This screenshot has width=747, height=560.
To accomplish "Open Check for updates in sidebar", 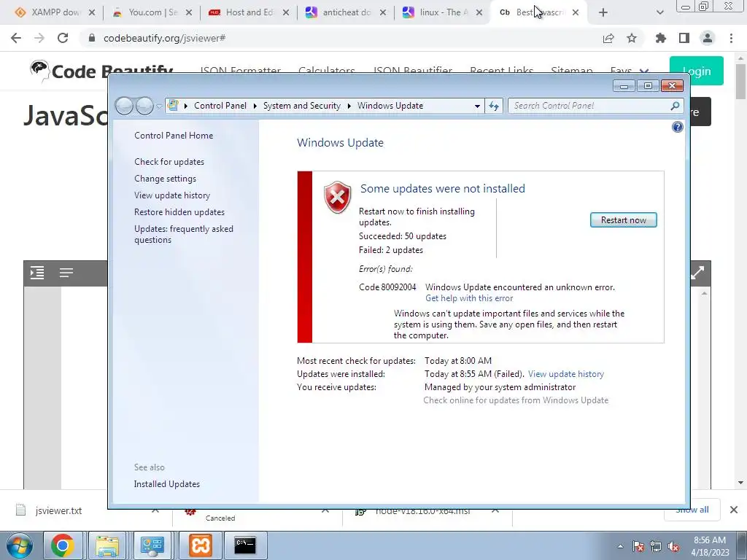I will [x=169, y=162].
